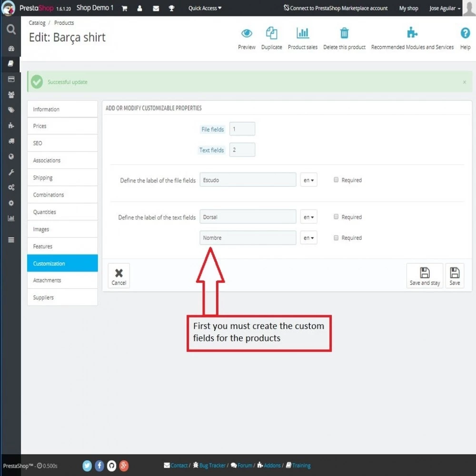This screenshot has height=476, width=476.
Task: Open Localization globe sidebar icon
Action: [x=11, y=157]
